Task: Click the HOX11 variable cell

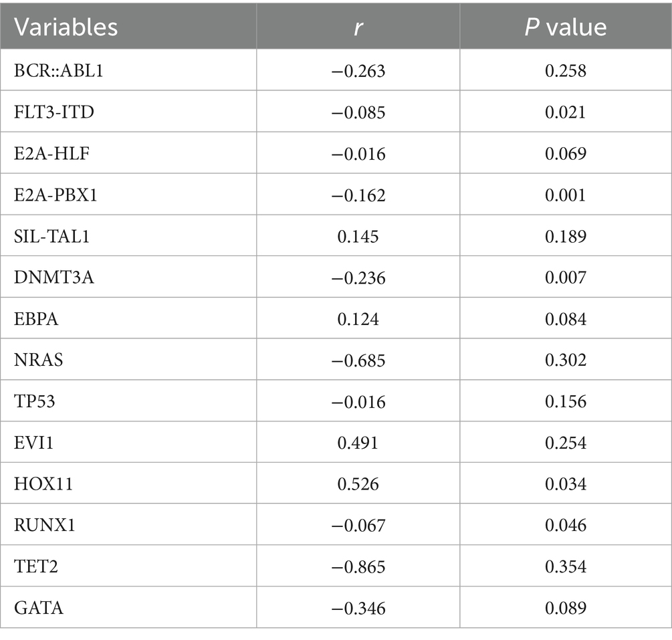Action: (43, 484)
